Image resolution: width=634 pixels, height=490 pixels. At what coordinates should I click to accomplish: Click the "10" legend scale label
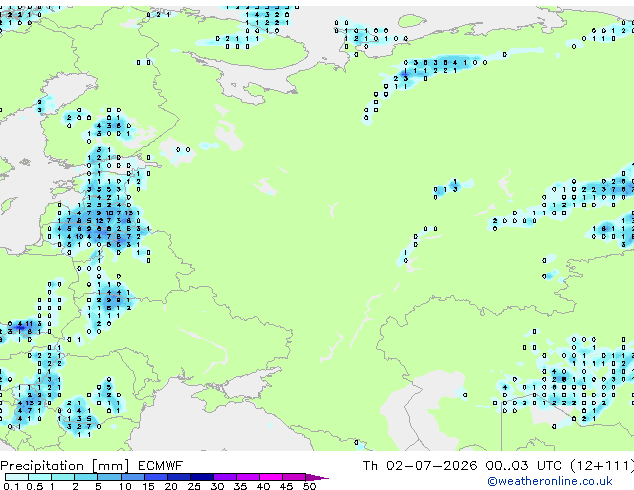125,486
